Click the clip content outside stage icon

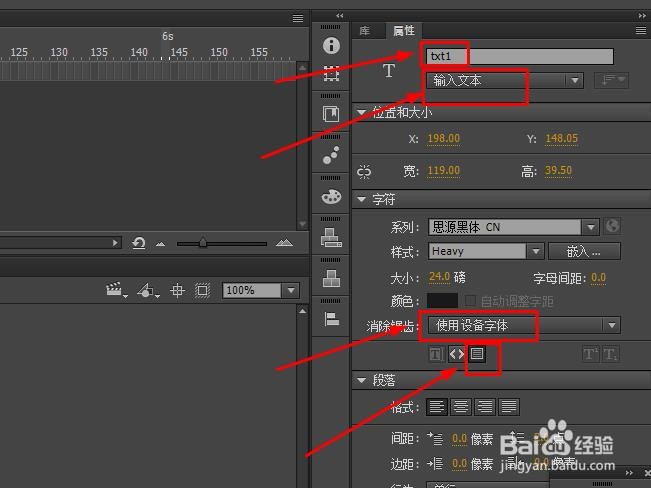tap(202, 290)
